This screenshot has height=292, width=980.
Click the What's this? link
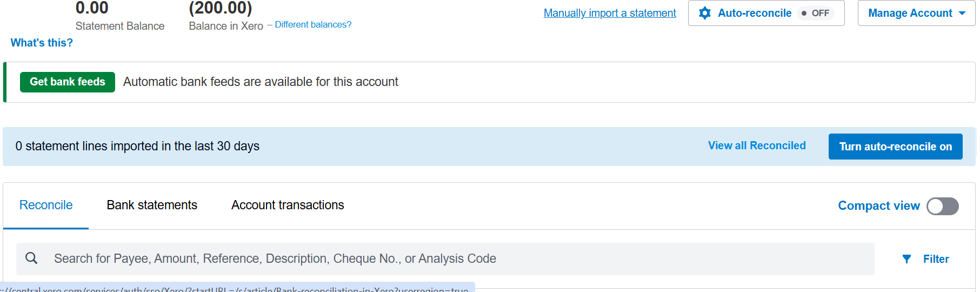pos(42,43)
